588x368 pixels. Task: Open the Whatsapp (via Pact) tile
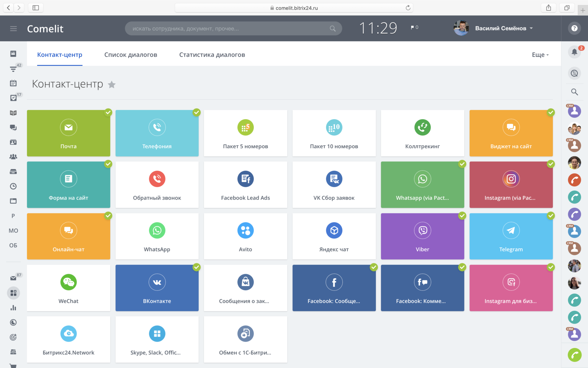pyautogui.click(x=422, y=185)
